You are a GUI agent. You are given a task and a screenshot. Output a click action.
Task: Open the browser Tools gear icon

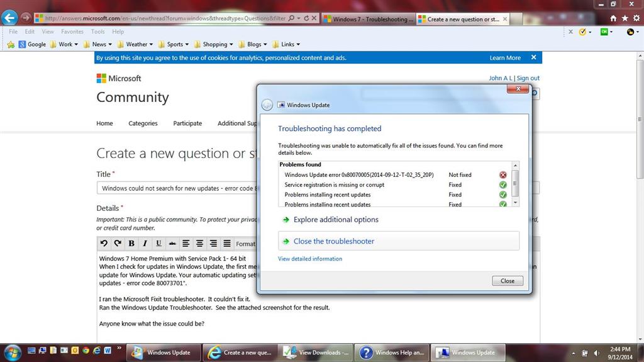tap(636, 18)
